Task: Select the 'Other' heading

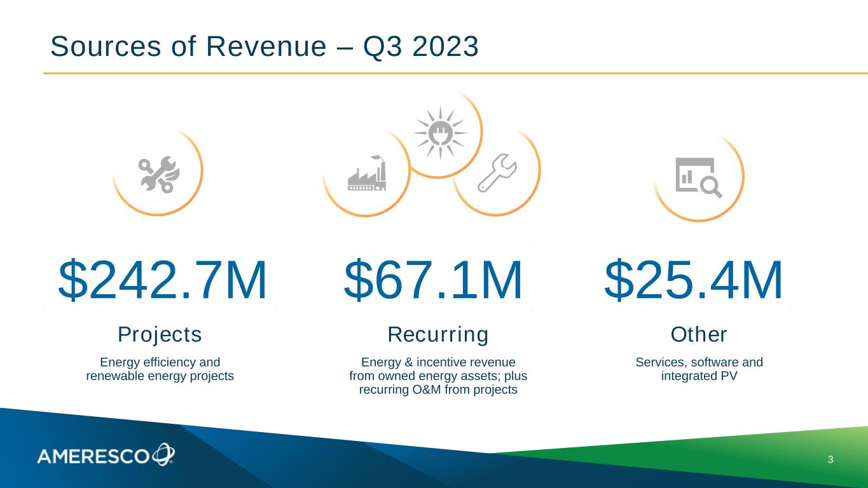Action: 699,334
